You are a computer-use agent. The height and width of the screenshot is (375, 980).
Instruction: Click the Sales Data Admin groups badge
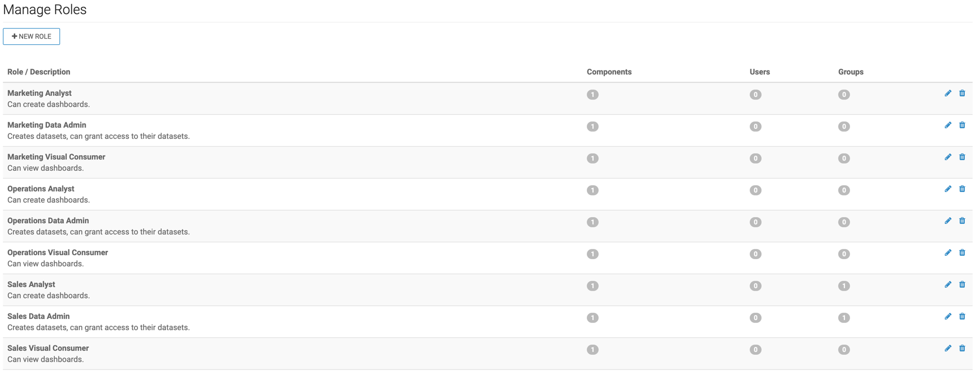click(844, 318)
